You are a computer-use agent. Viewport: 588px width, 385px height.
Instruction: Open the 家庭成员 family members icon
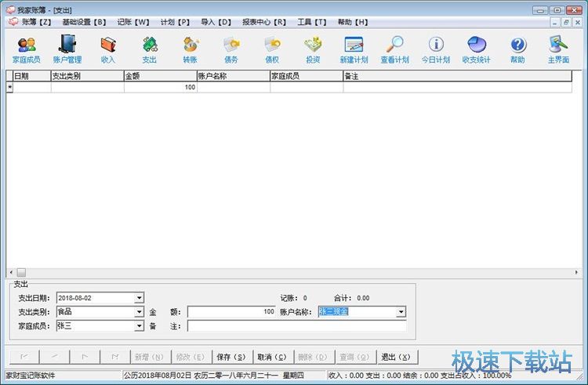pyautogui.click(x=26, y=49)
